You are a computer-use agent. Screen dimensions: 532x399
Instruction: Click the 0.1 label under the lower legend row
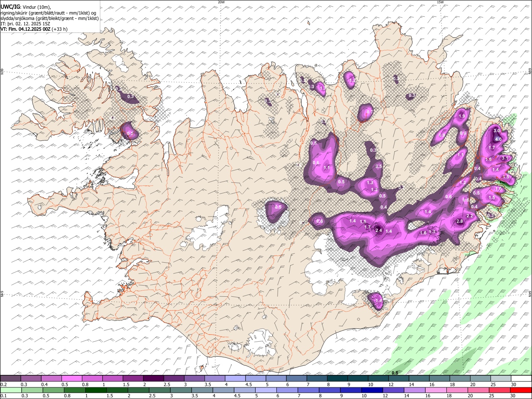(4, 396)
